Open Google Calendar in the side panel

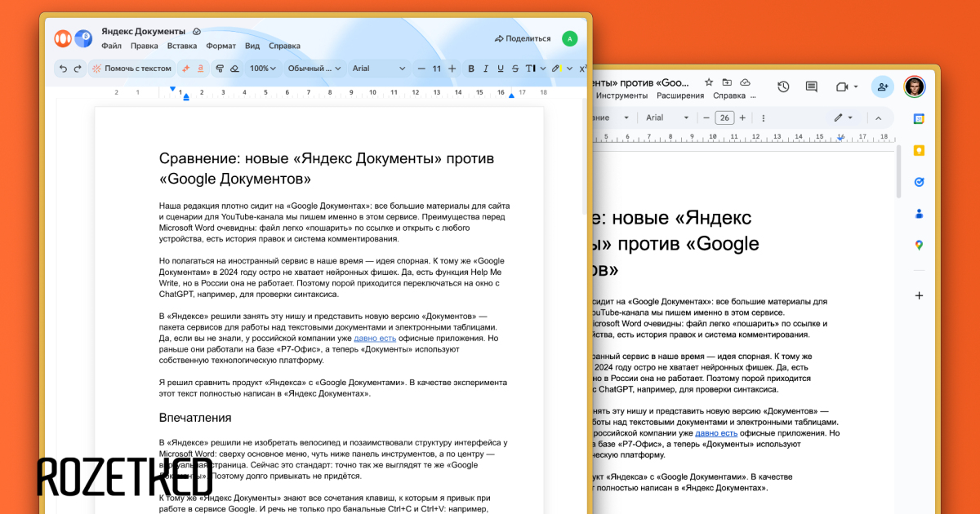[919, 119]
